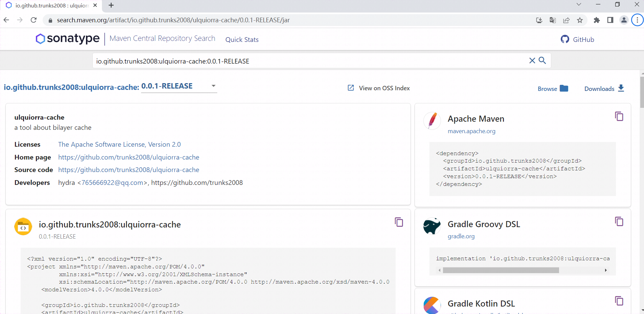Image resolution: width=644 pixels, height=314 pixels.
Task: Click the Downloads arrow icon
Action: 621,88
